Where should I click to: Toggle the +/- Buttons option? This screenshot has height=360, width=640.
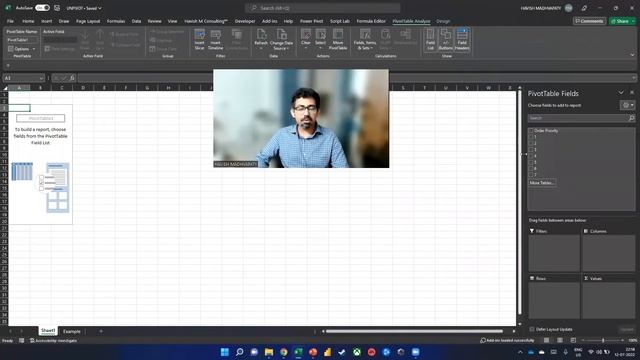(x=445, y=39)
